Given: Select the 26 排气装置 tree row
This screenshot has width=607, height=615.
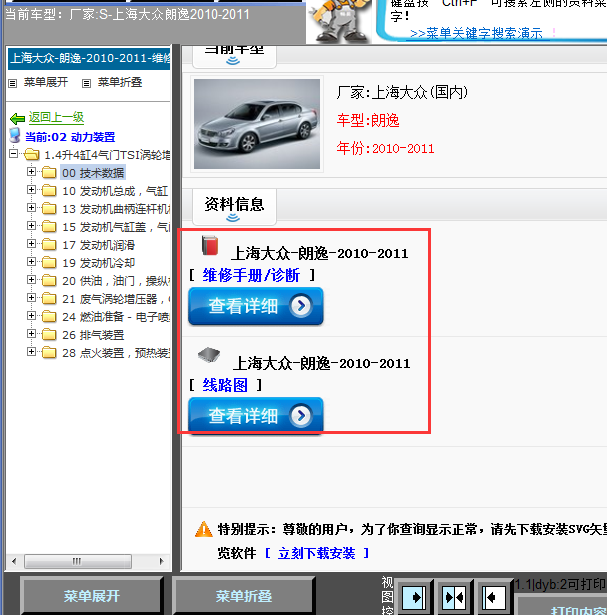Looking at the screenshot, I should tap(93, 335).
